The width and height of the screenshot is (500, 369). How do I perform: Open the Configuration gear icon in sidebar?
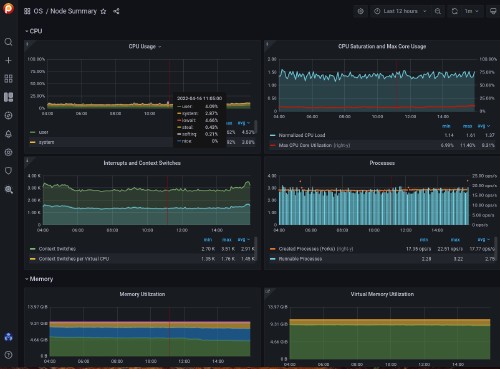coord(8,152)
